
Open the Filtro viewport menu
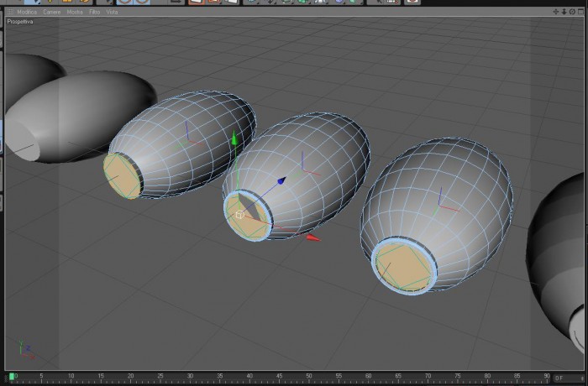pyautogui.click(x=94, y=12)
